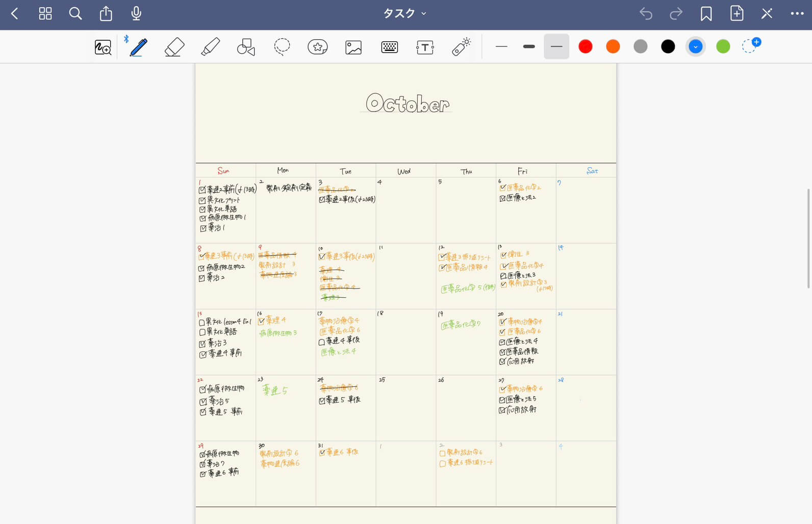
Task: Bookmark the current page
Action: click(x=706, y=14)
